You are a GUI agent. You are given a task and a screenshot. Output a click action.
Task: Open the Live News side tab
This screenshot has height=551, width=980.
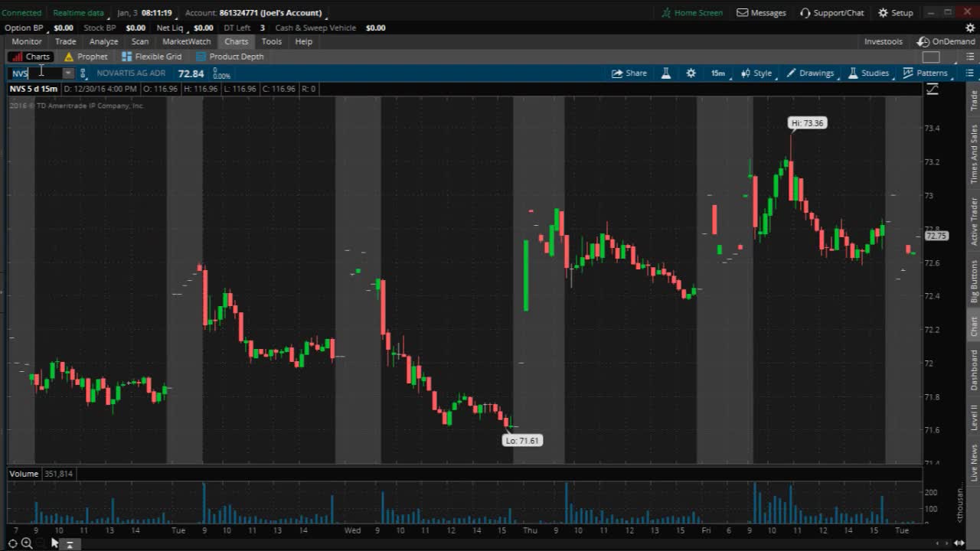[x=974, y=463]
